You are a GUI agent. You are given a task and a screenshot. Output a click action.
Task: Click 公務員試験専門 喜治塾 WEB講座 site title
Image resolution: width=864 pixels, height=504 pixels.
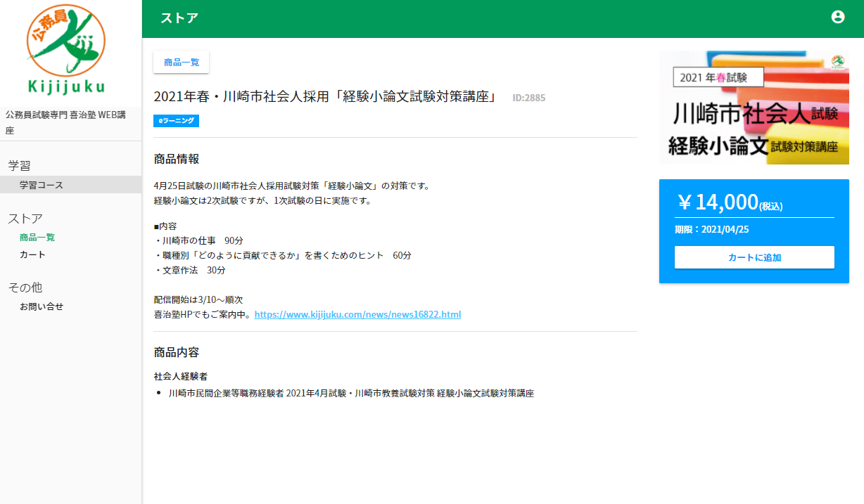pos(65,122)
